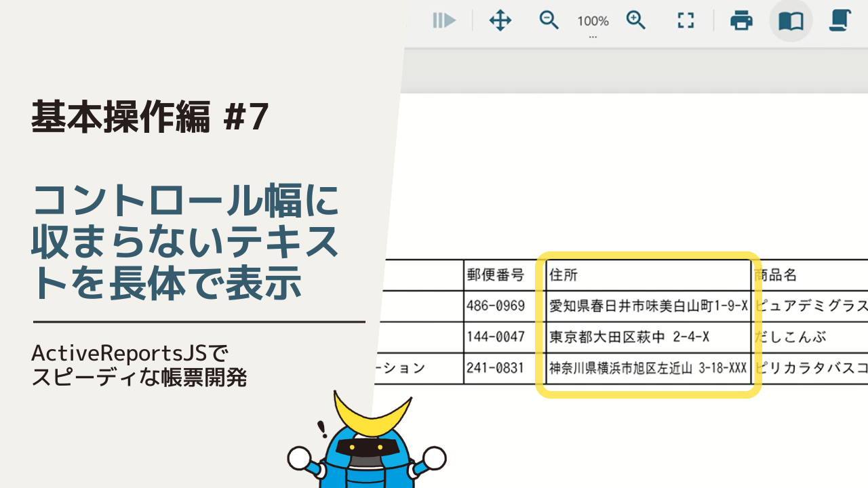Switch to the scroll-shaped continuous view mode
868x488 pixels.
pyautogui.click(x=841, y=20)
